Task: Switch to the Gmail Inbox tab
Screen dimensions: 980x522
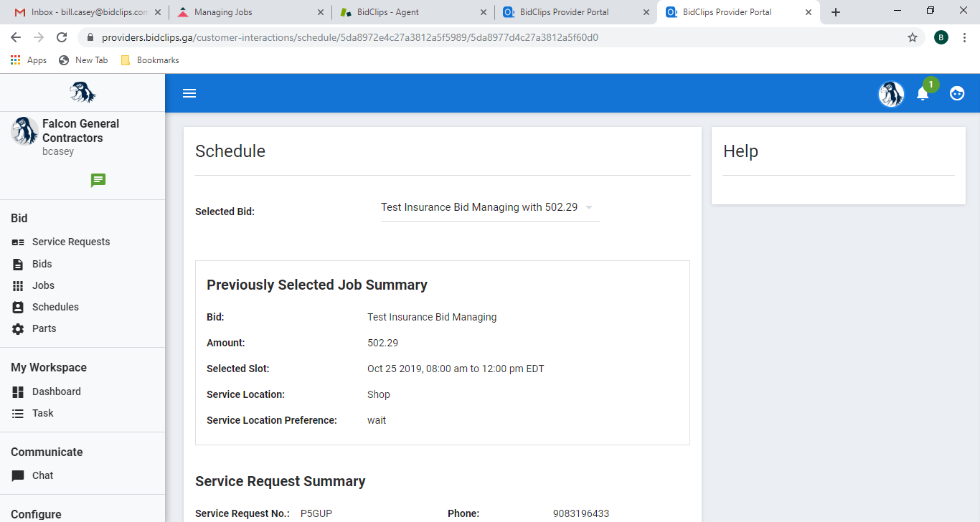Action: [x=87, y=12]
